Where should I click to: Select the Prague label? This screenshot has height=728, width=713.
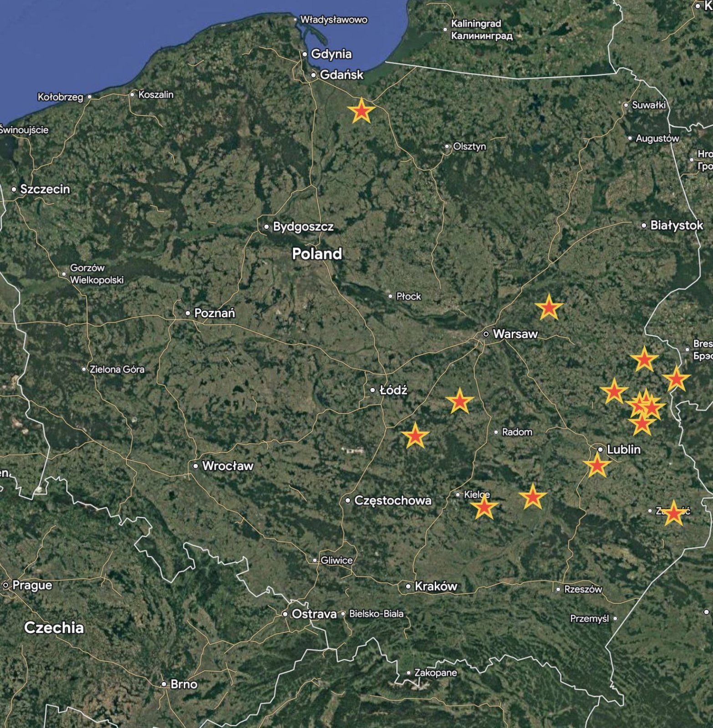pos(32,585)
